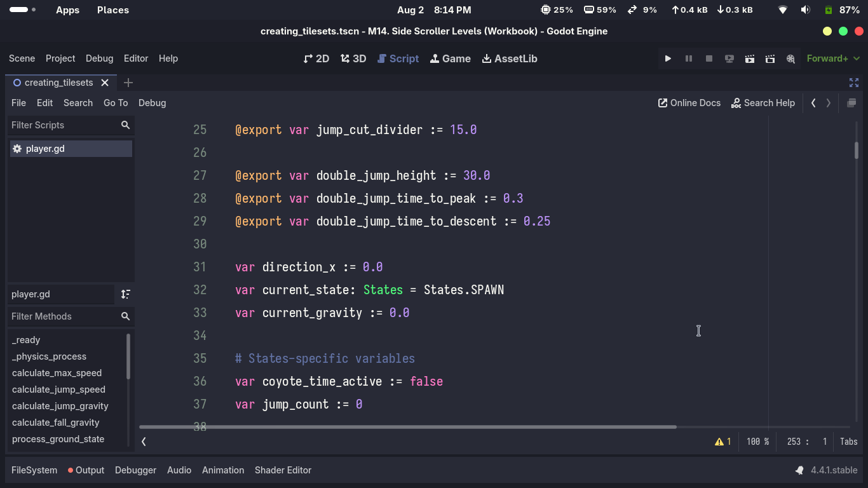
Task: Open Online Docs
Action: pos(689,103)
